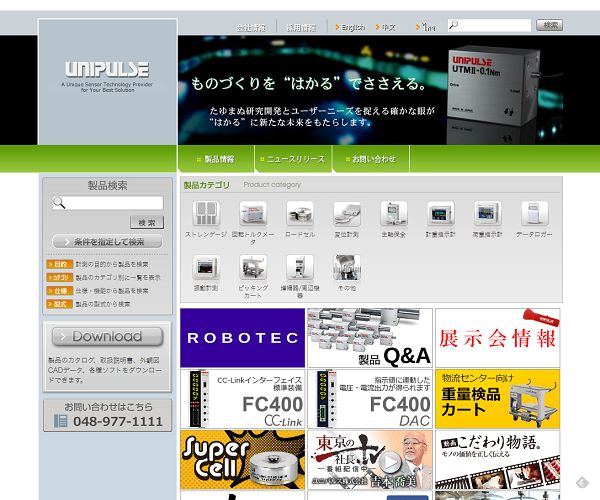Screen dimensions: 600x500
Task: Open the 変位計測 displacement category icon
Action: tap(347, 213)
